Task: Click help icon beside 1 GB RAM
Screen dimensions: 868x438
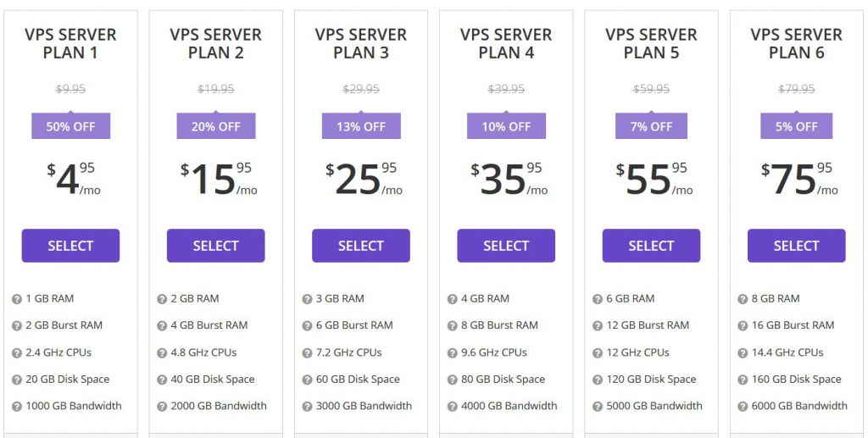Action: (x=17, y=299)
